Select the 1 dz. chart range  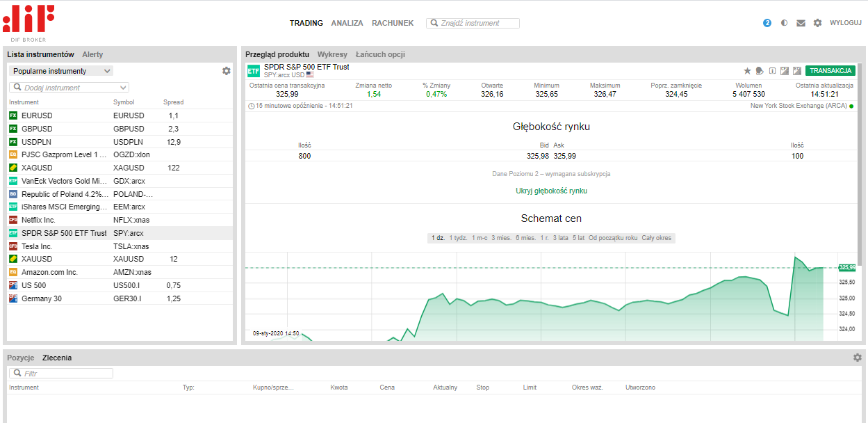(438, 238)
